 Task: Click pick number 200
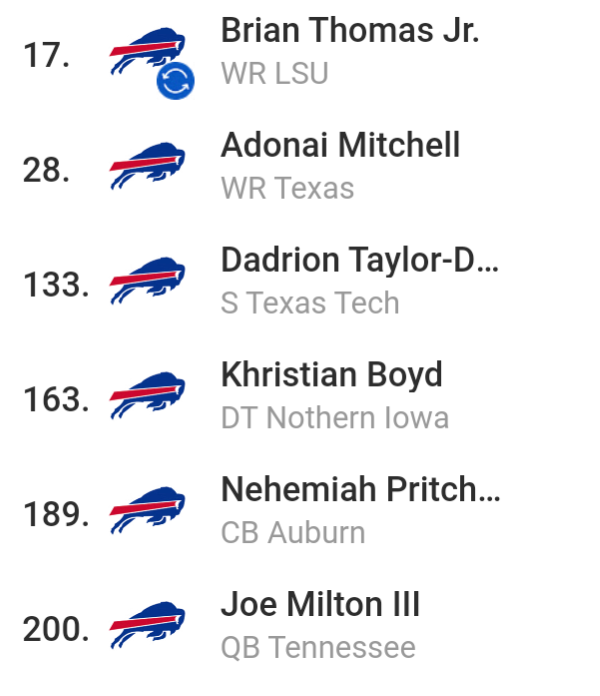[x=56, y=629]
